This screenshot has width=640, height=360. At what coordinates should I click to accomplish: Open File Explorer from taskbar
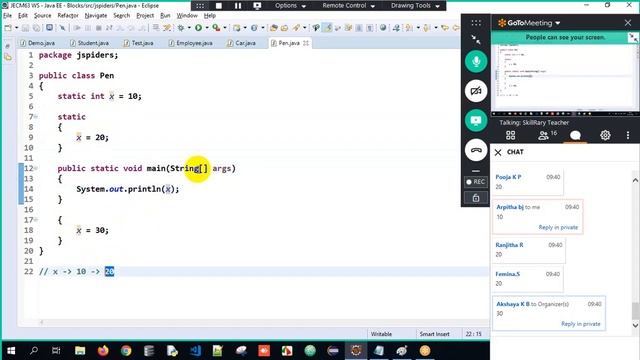tap(80, 351)
